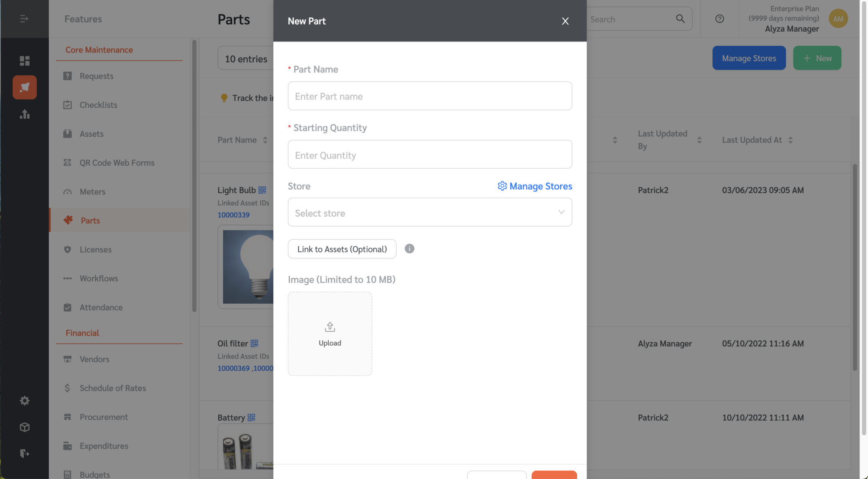Open Settings via the gear icon
Screen dimensions: 868x479
[24, 400]
